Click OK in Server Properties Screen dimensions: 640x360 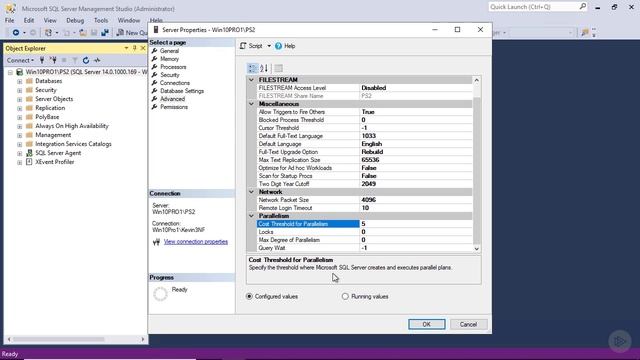[427, 324]
